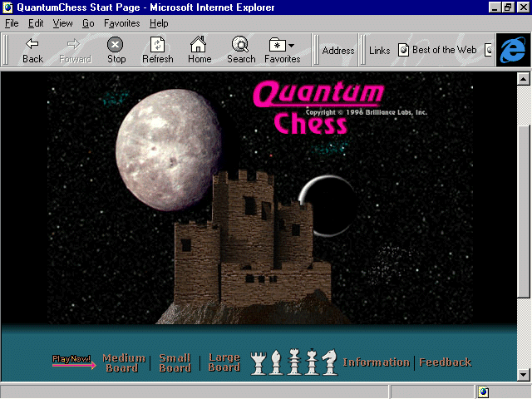Choose the Small Board link
The width and height of the screenshot is (532, 399).
point(175,363)
